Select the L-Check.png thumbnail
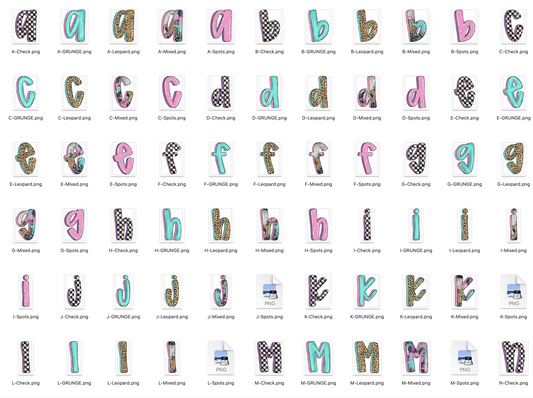The image size is (533, 398). tap(26, 358)
